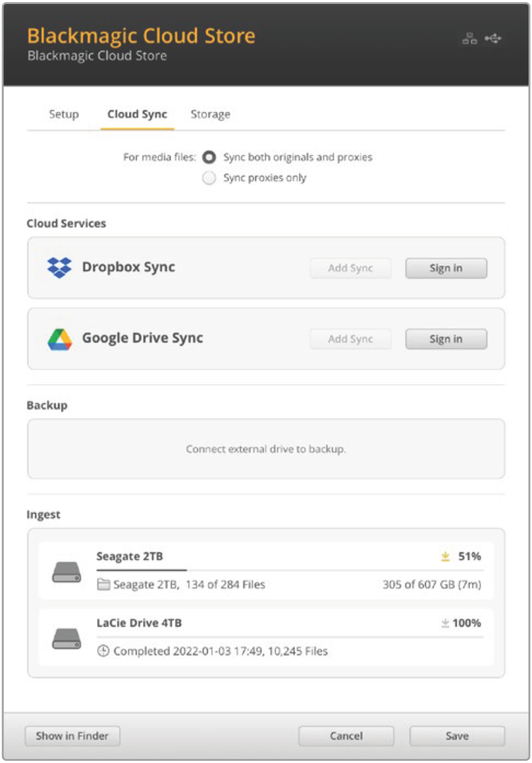This screenshot has width=532, height=763.
Task: Open the Cloud Sync tab
Action: tap(137, 114)
